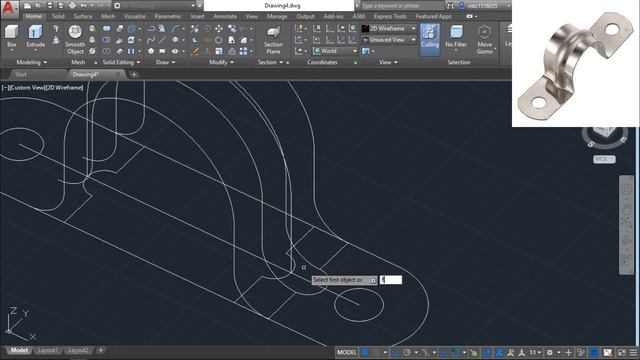This screenshot has width=640, height=360.
Task: Select the Circle tool in Modify panel
Action: (219, 40)
